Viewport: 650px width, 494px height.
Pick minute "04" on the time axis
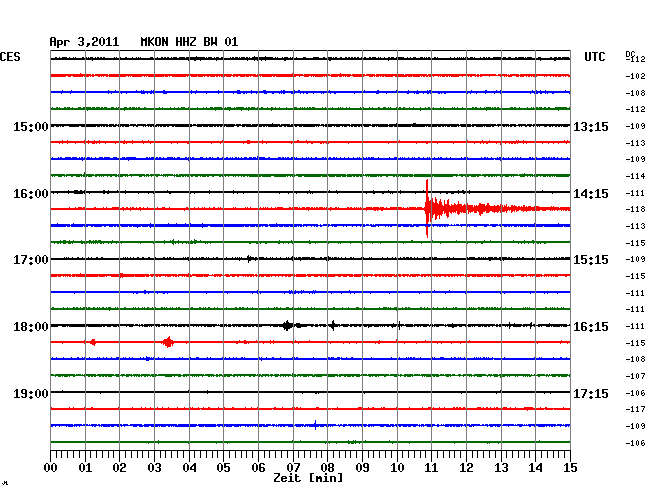(x=189, y=467)
